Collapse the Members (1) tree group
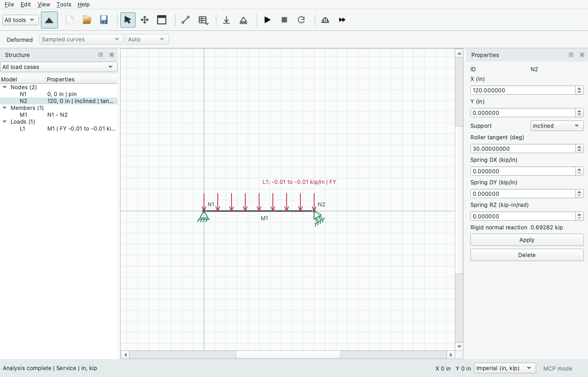588x377 pixels. click(x=5, y=108)
